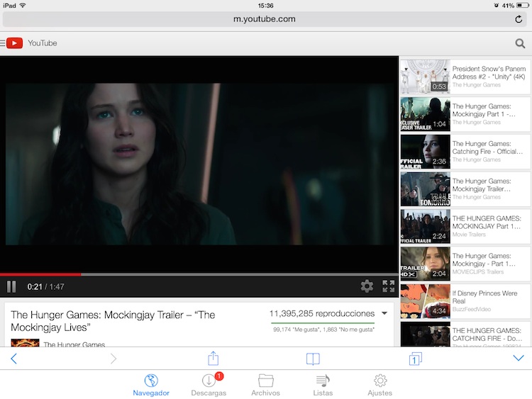
Task: Reload page in address bar
Action: (x=519, y=19)
